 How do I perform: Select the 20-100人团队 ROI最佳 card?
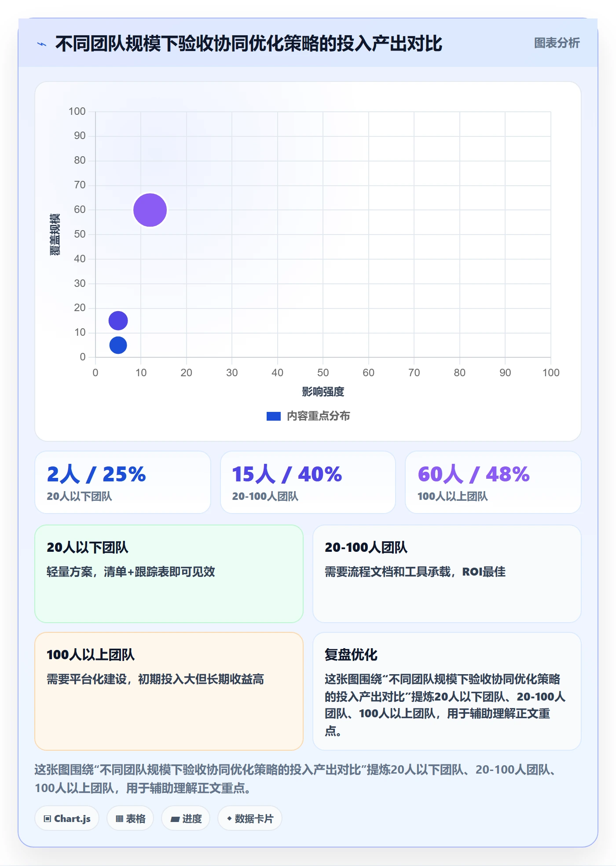(447, 574)
